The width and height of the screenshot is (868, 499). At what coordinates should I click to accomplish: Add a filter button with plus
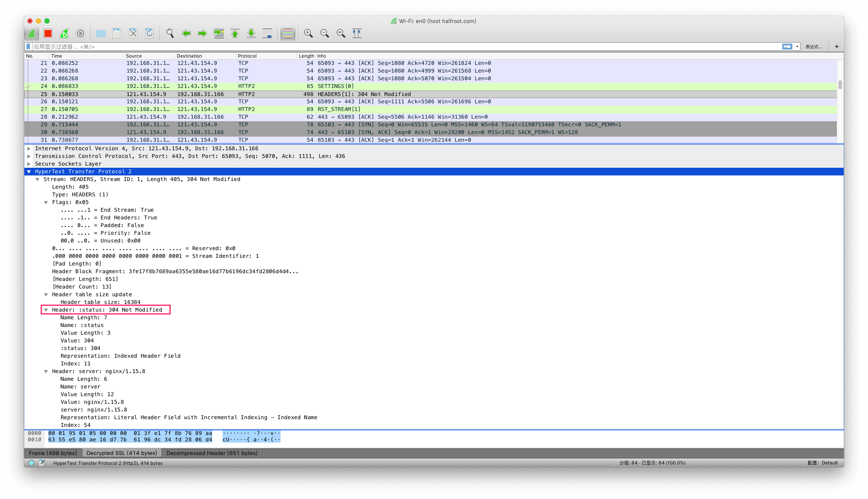tap(837, 47)
